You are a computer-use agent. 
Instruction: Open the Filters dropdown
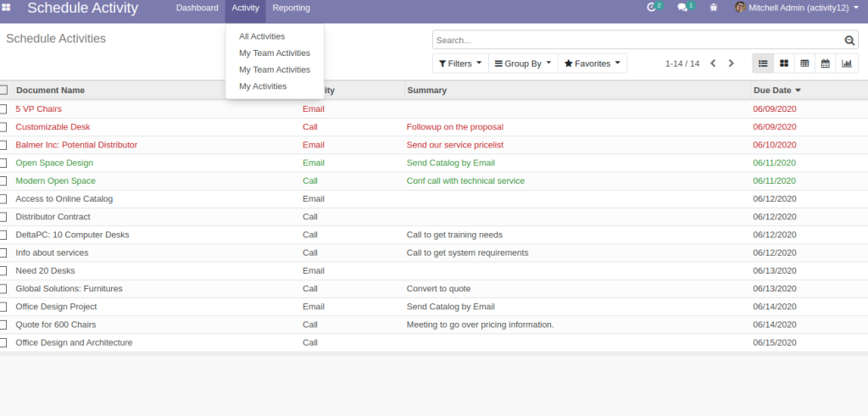click(460, 64)
